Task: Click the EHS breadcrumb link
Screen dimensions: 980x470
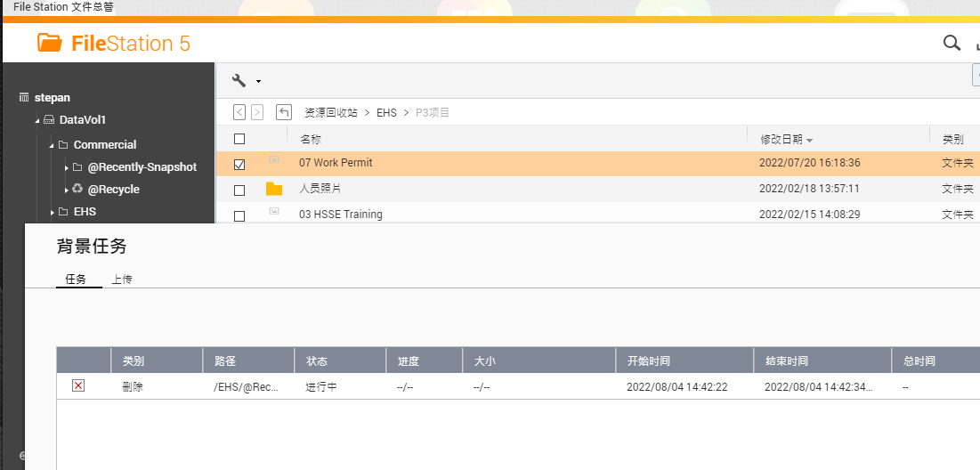Action: point(386,112)
